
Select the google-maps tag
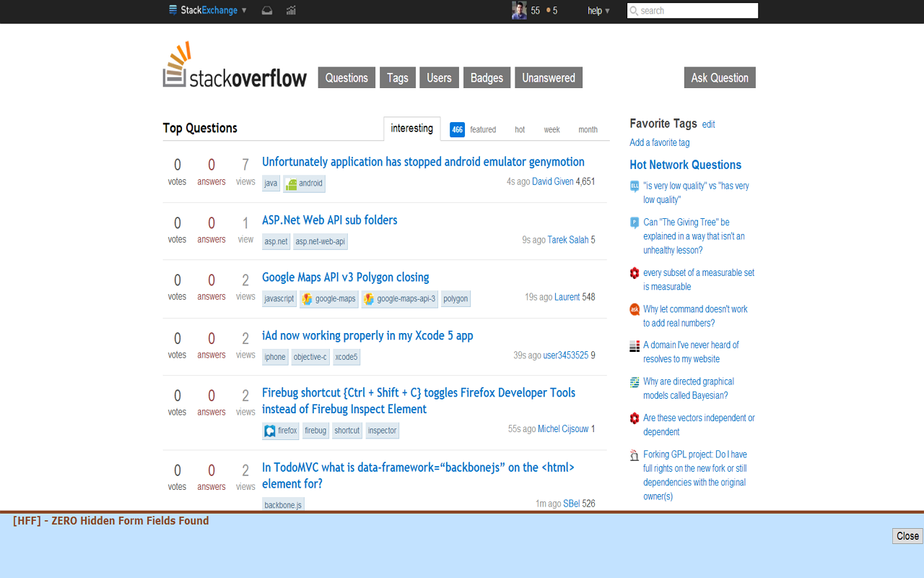(329, 298)
